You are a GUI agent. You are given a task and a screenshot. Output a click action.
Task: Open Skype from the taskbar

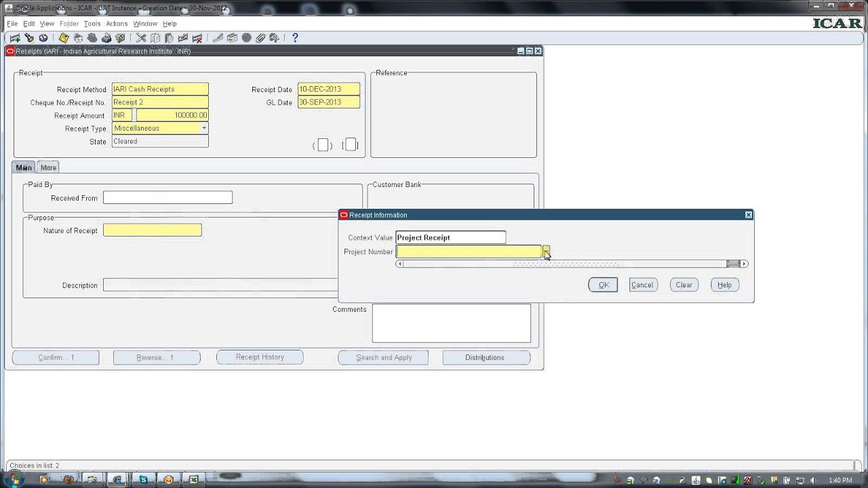pos(144,480)
